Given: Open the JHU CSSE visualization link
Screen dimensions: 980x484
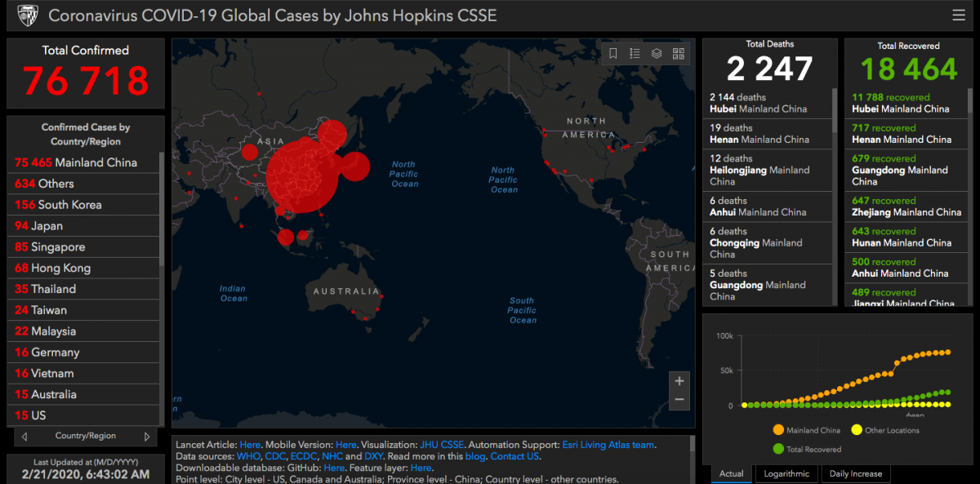Looking at the screenshot, I should click(x=442, y=445).
